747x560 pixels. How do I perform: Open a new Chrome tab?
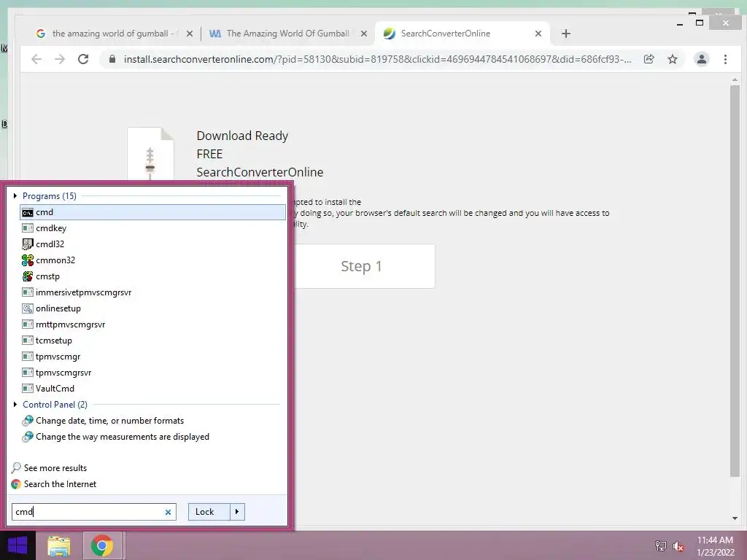click(x=565, y=34)
